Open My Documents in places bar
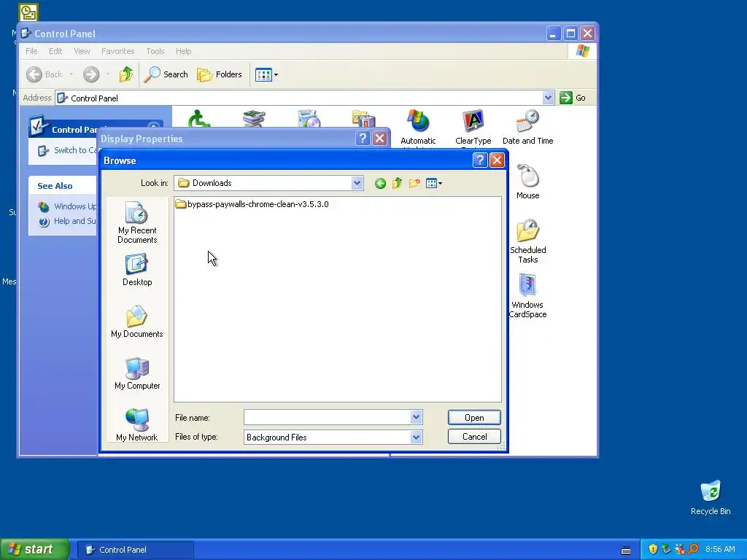The height and width of the screenshot is (560, 747). click(137, 322)
